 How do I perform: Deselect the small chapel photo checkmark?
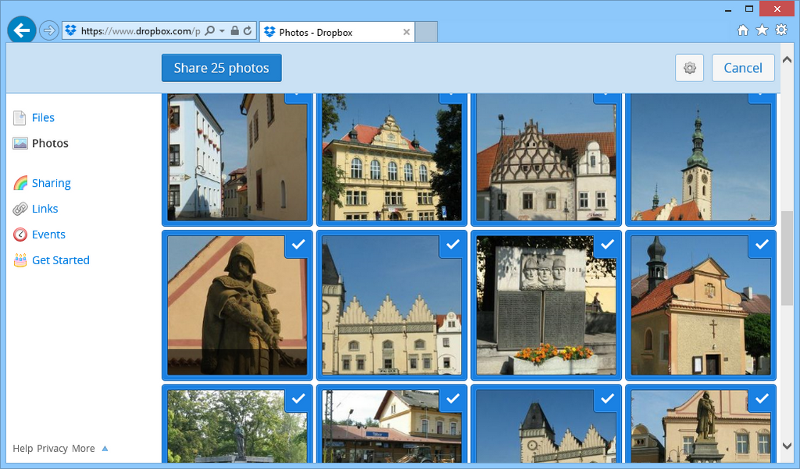[761, 244]
